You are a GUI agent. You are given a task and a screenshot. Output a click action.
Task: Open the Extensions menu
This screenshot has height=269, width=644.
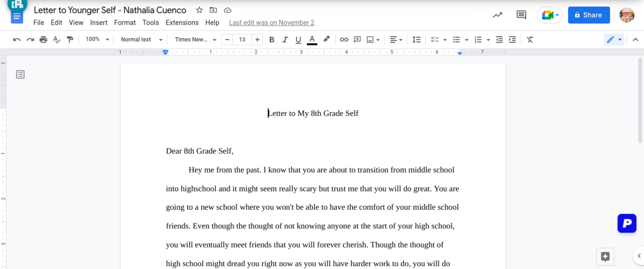pos(182,23)
